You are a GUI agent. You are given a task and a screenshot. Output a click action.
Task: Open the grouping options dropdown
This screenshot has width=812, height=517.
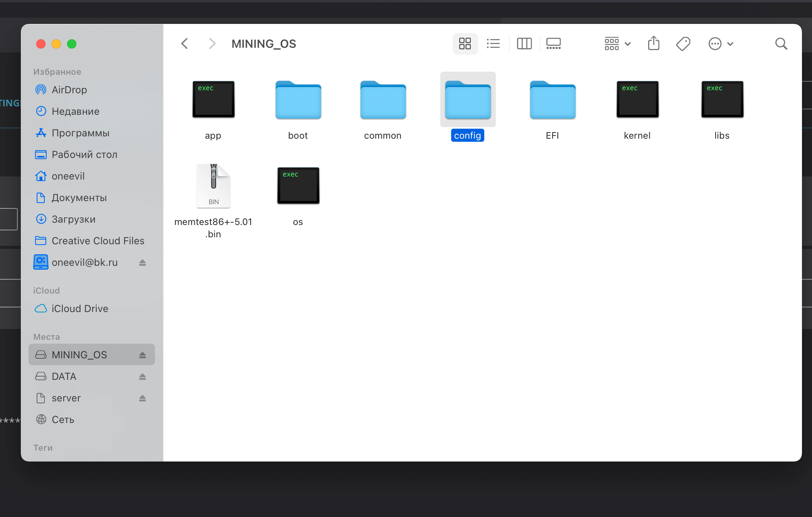click(x=617, y=44)
